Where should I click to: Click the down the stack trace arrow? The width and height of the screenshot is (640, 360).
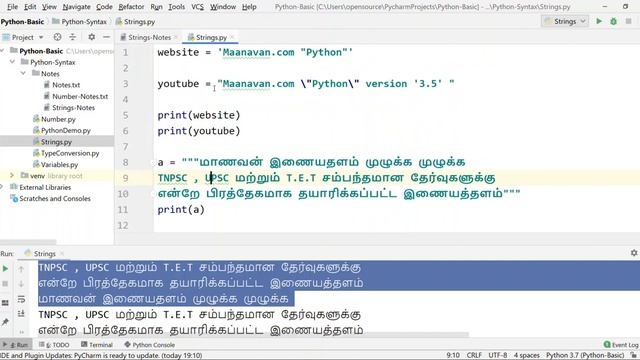[21, 284]
